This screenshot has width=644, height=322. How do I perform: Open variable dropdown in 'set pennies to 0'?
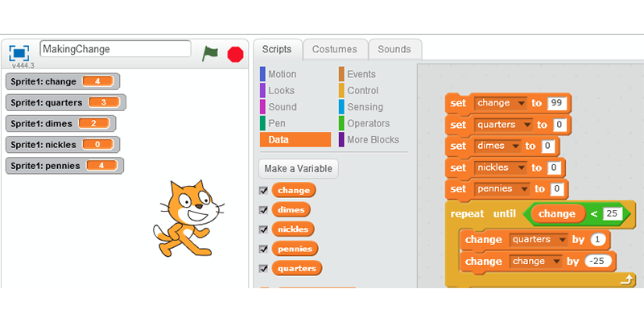tap(524, 189)
